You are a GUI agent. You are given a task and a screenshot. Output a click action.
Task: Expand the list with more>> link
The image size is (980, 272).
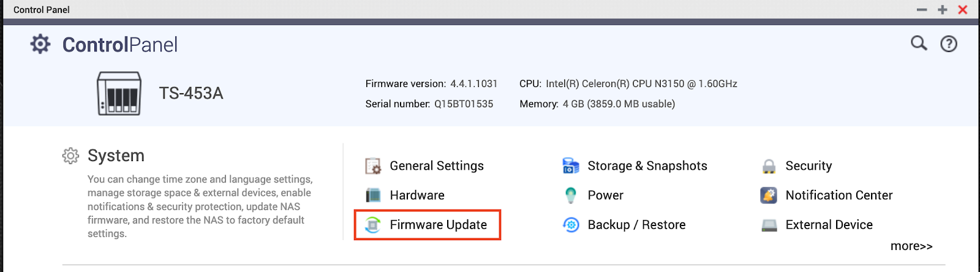pyautogui.click(x=911, y=246)
